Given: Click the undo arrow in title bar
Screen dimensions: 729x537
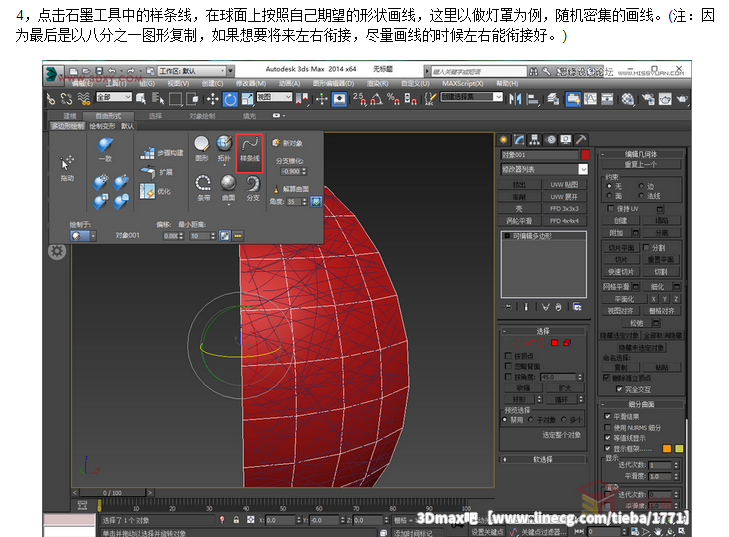Looking at the screenshot, I should pos(112,71).
